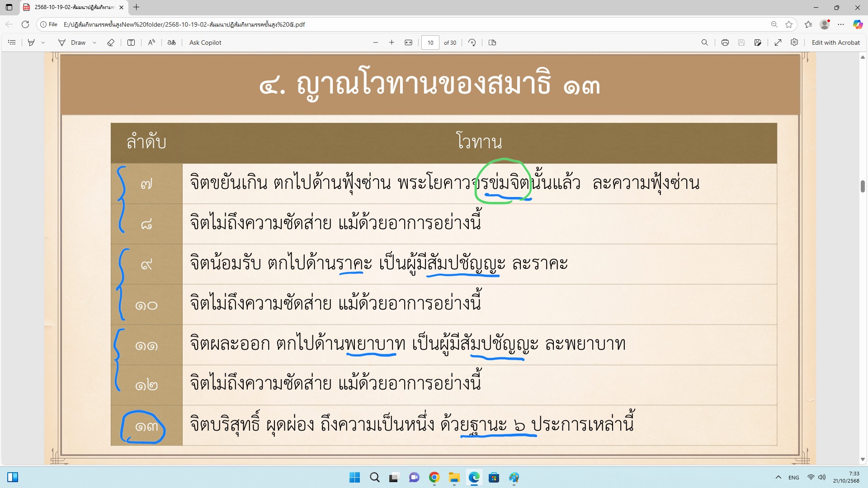This screenshot has height=488, width=868.
Task: Toggle Fit to width
Action: [408, 42]
